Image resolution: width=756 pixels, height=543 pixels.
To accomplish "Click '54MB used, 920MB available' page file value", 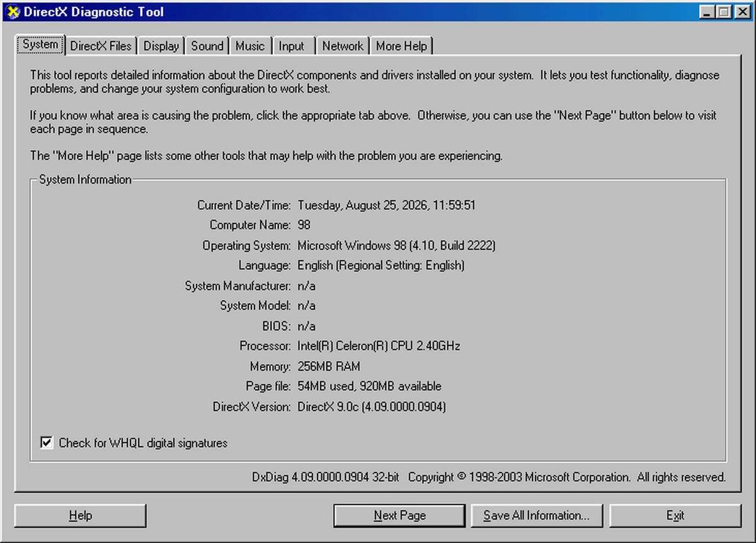I will click(x=369, y=386).
